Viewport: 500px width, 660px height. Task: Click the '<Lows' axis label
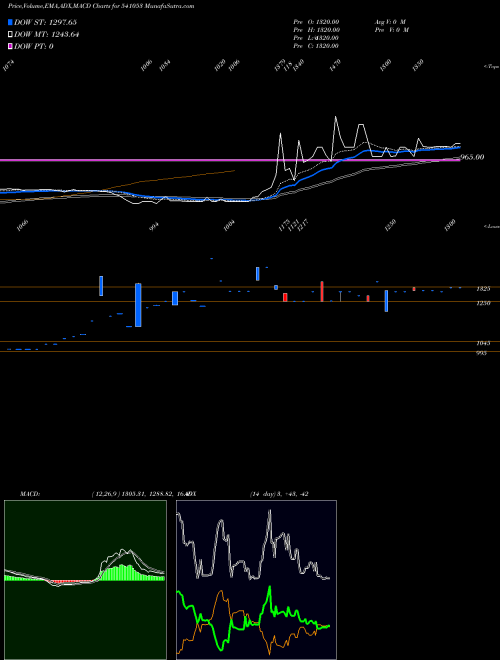pos(491,226)
